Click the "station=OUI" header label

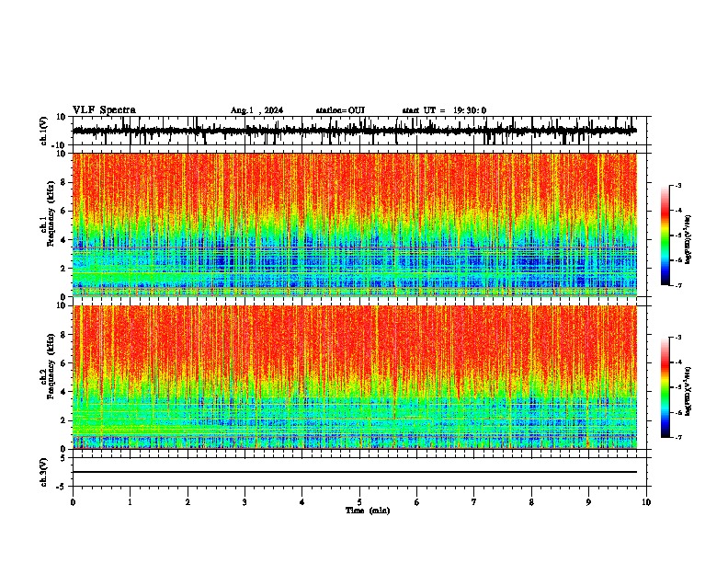[340, 110]
